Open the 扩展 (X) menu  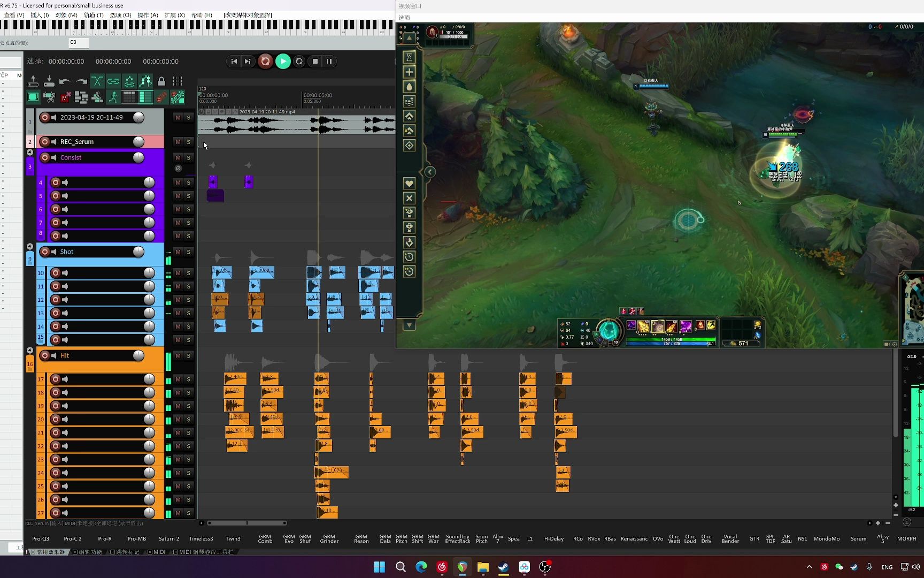(174, 15)
